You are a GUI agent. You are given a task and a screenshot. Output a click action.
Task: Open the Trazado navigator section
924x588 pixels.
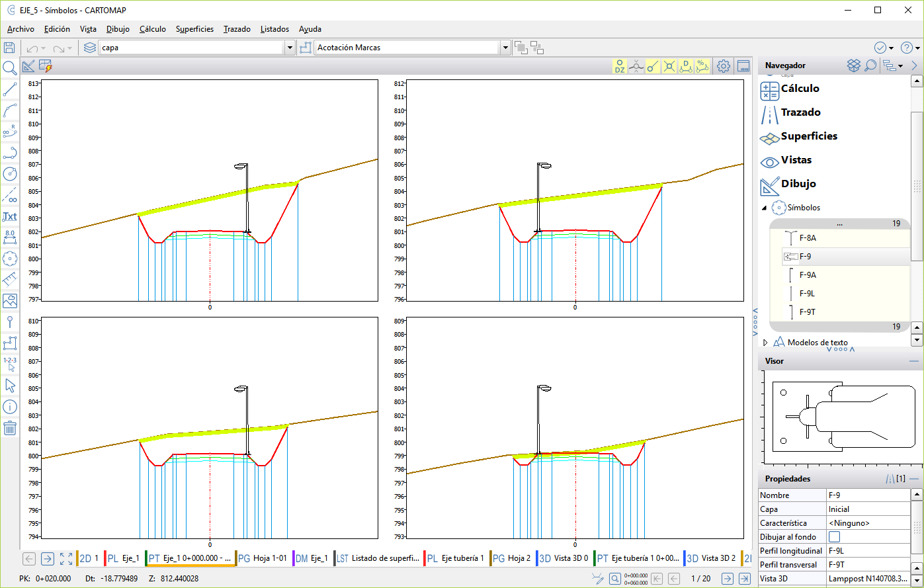[x=800, y=112]
